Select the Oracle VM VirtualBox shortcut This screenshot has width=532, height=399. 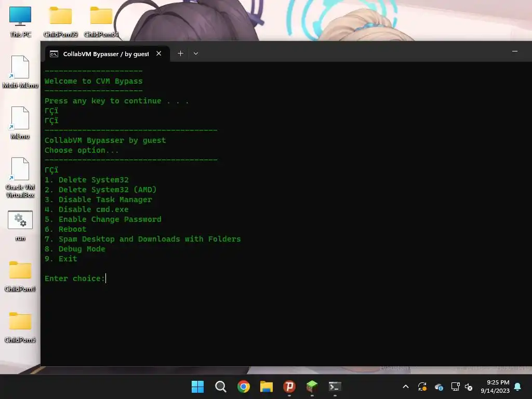tap(20, 178)
